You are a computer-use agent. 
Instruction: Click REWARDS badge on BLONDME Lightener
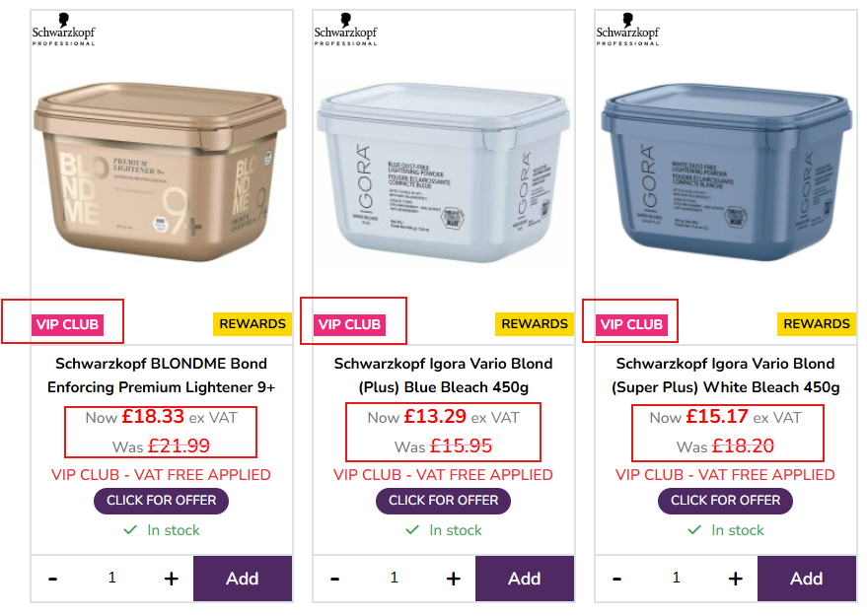coord(253,324)
